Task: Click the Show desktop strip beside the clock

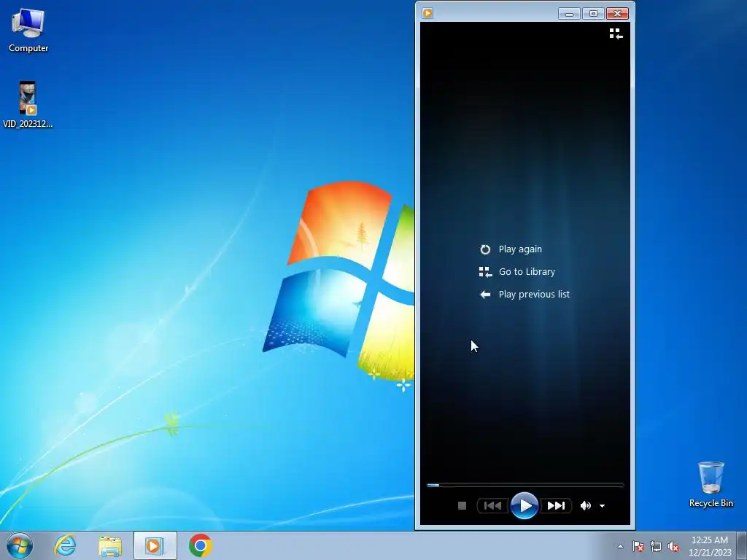Action: click(742, 545)
